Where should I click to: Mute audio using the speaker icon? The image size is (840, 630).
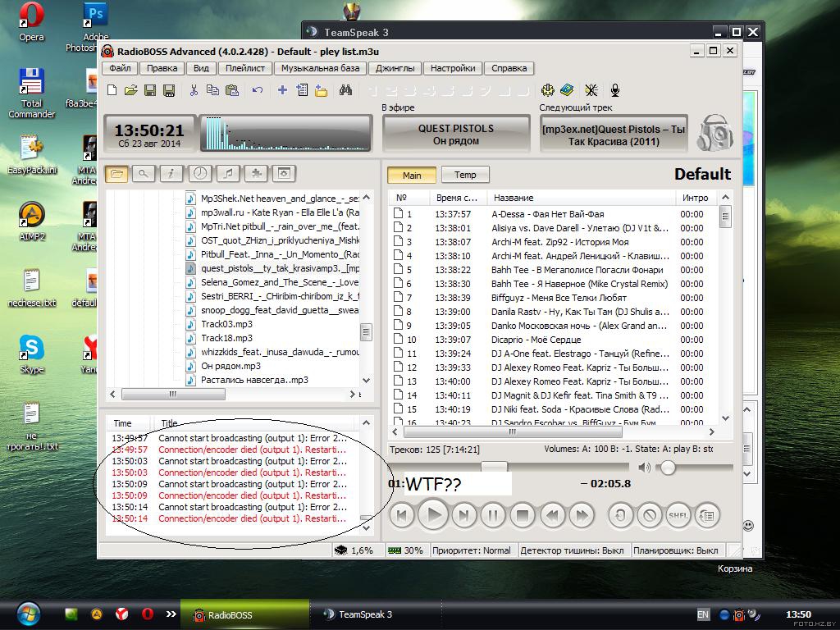tap(645, 468)
